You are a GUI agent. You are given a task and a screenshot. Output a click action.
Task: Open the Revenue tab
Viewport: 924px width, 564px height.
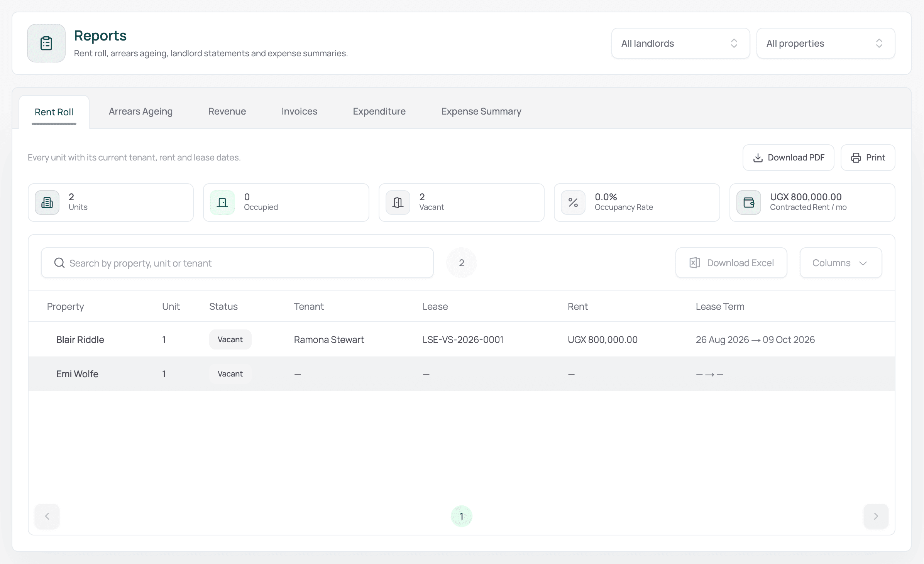pos(227,111)
